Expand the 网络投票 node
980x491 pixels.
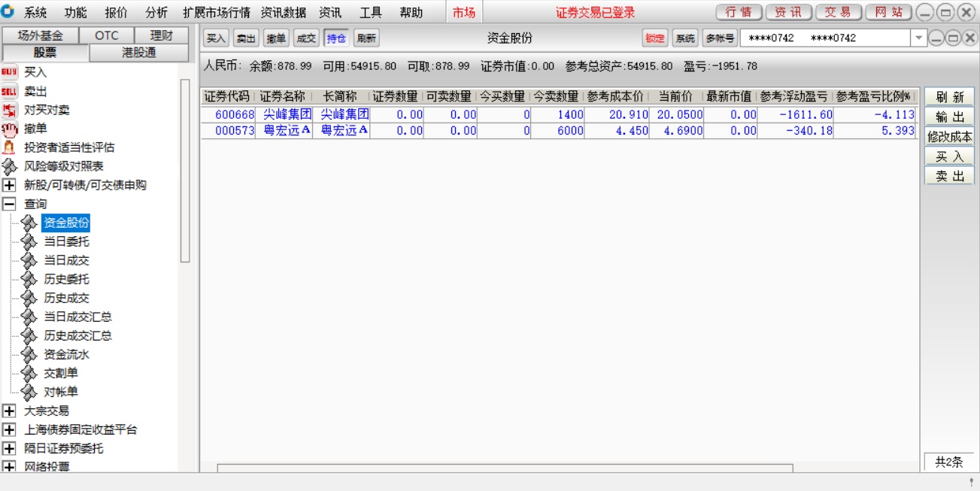[x=9, y=466]
